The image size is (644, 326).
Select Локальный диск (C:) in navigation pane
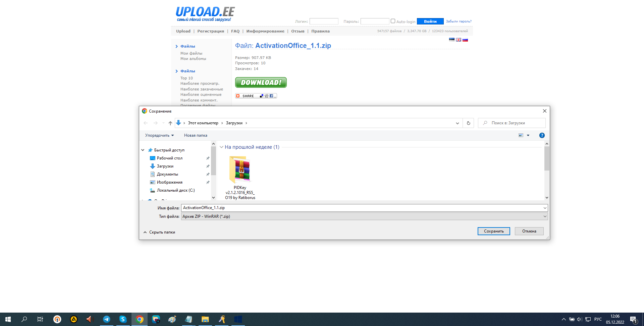point(176,190)
